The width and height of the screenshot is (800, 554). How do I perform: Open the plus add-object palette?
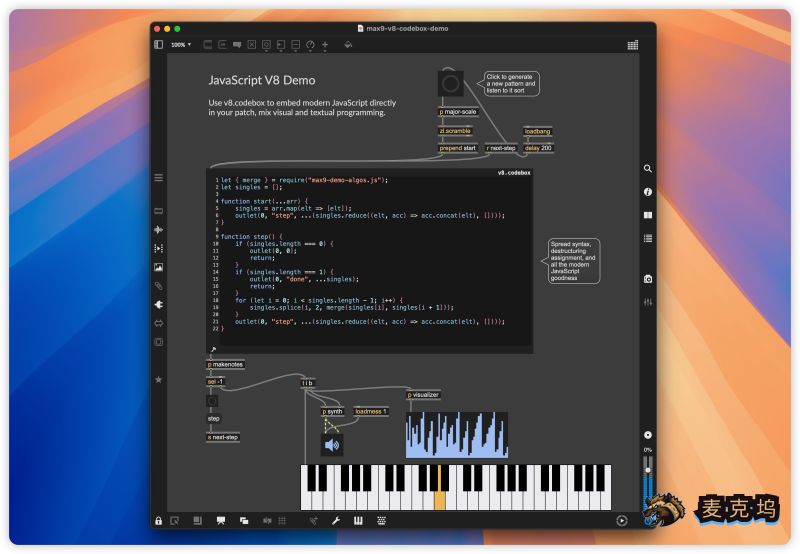coord(325,45)
